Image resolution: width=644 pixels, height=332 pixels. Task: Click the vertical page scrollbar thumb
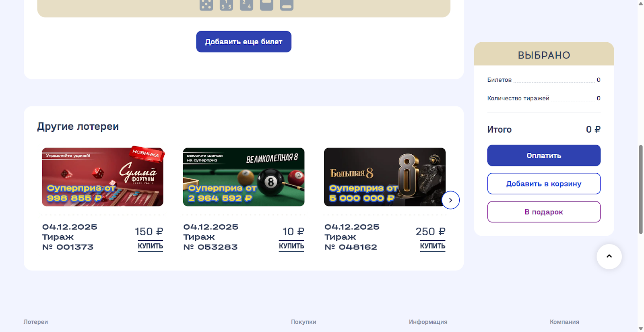tap(640, 189)
